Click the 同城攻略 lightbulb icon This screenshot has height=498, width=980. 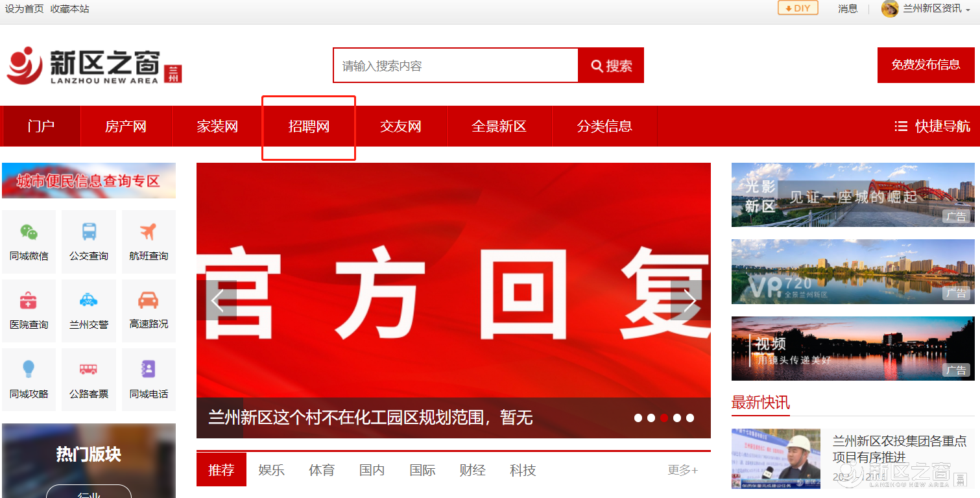[x=29, y=370]
